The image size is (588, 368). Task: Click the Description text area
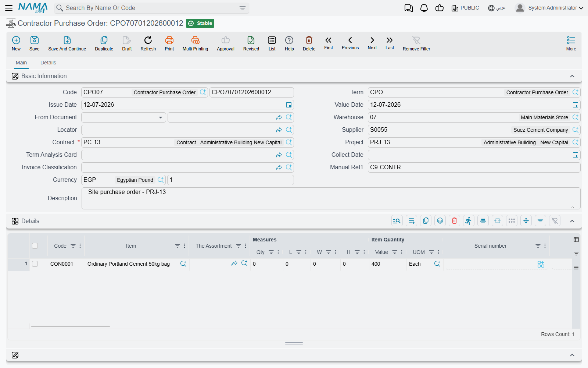(x=331, y=198)
